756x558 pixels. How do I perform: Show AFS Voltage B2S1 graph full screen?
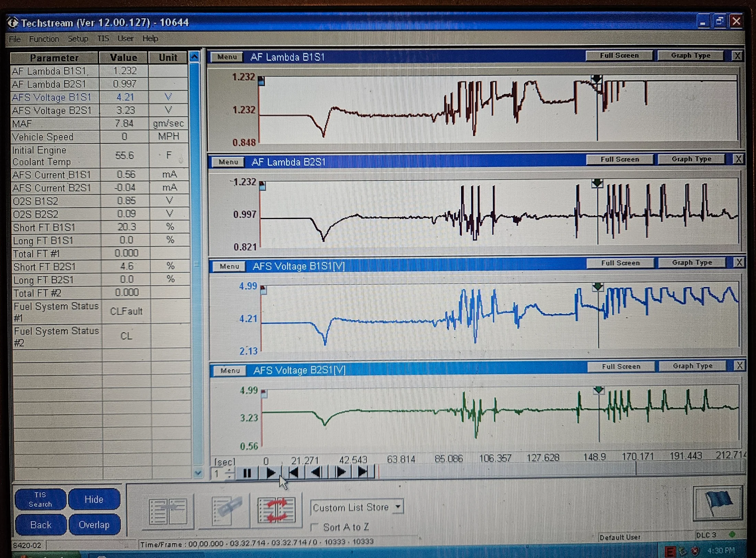click(x=621, y=366)
